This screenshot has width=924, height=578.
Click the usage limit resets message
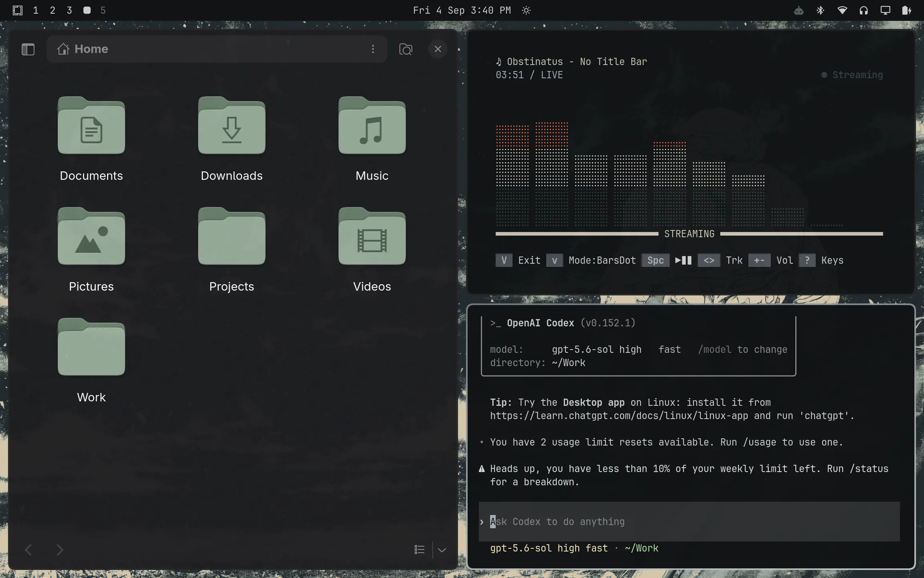(x=667, y=442)
